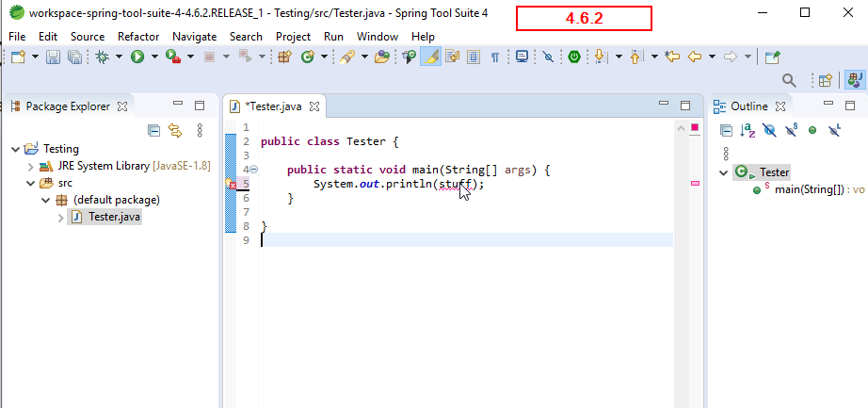Toggle Hide Fields in Outline view
Viewport: 868px width, 408px height.
(769, 130)
